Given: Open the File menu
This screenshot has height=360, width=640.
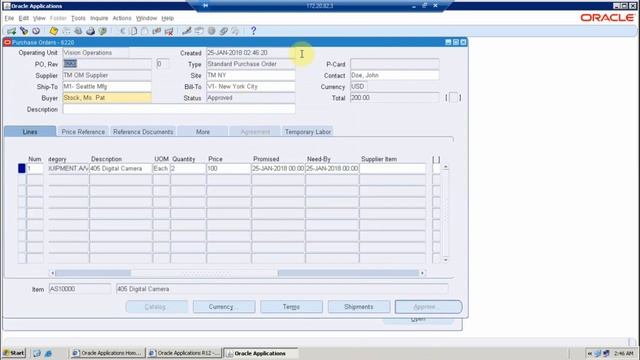Looking at the screenshot, I should click(x=9, y=18).
